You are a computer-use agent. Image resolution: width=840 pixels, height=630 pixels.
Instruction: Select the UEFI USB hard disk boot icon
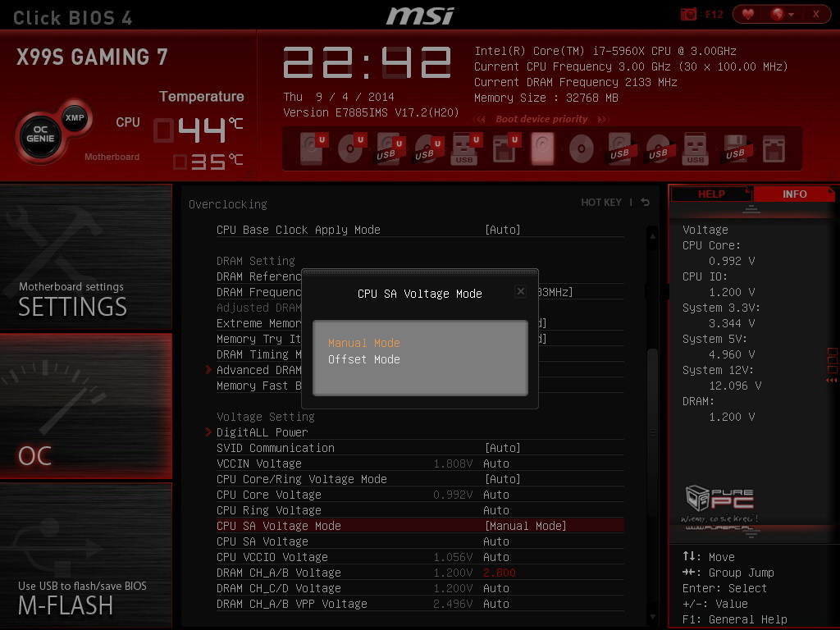coord(390,148)
